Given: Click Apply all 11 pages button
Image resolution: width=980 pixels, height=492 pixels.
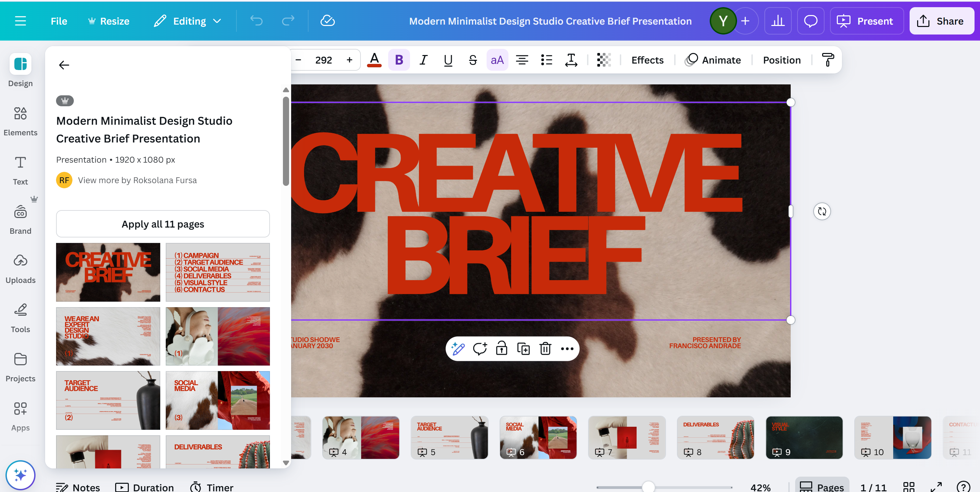Looking at the screenshot, I should pyautogui.click(x=163, y=224).
